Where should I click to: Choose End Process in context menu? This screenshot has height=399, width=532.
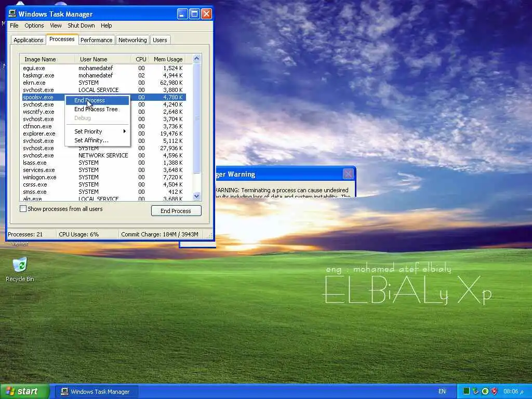click(97, 100)
